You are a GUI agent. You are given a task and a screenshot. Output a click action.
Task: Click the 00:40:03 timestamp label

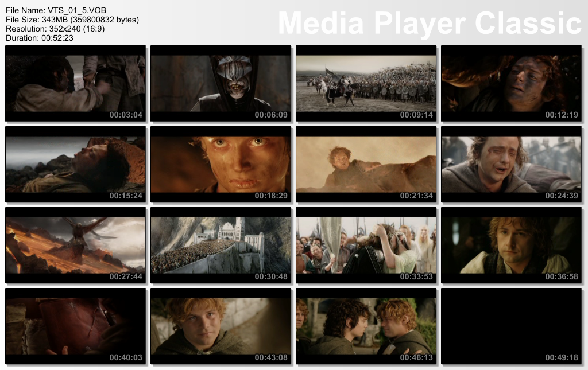(126, 357)
